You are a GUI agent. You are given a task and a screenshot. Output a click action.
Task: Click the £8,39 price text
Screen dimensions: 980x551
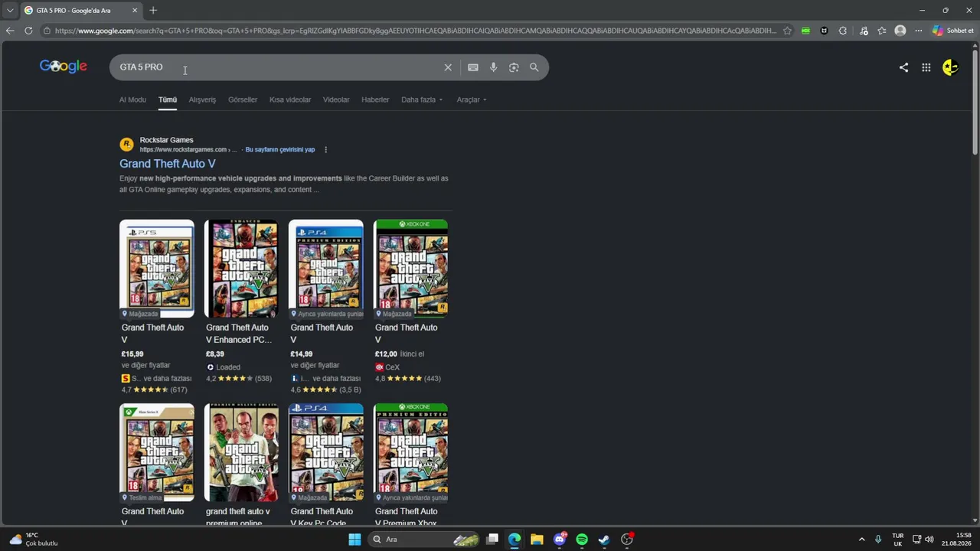click(x=215, y=354)
